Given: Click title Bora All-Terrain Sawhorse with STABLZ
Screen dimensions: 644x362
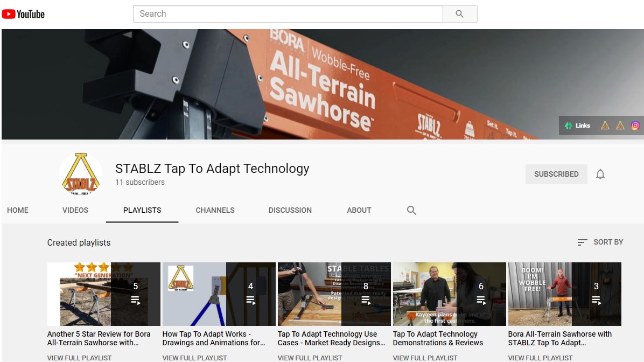Looking at the screenshot, I should 560,338.
